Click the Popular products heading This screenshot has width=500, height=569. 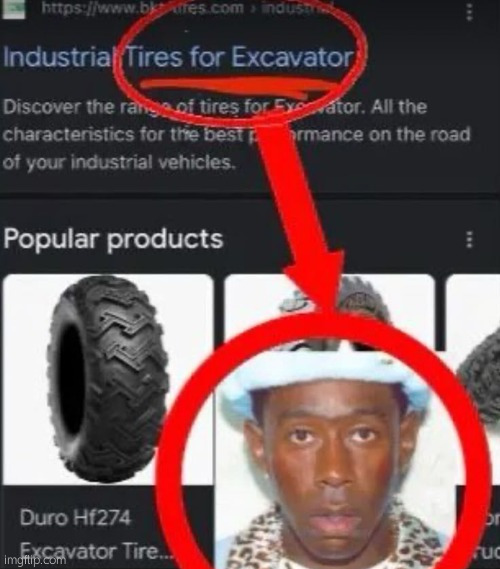[113, 240]
